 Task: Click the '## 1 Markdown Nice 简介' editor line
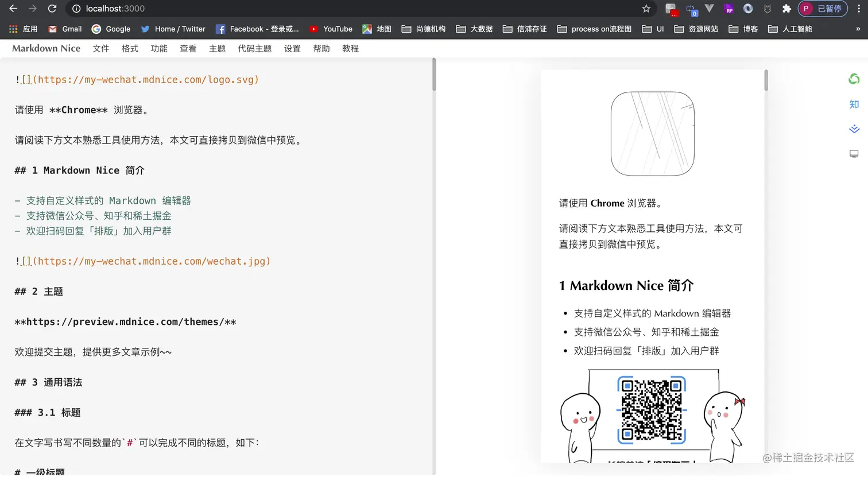(x=79, y=170)
